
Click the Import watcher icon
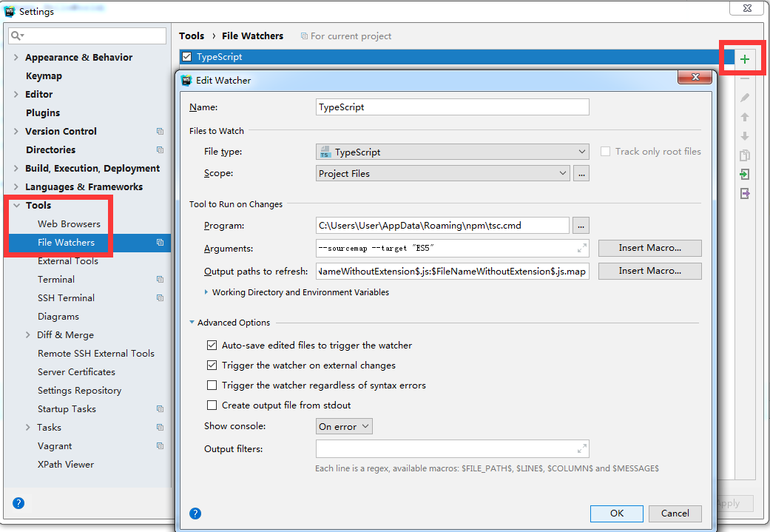coord(745,175)
